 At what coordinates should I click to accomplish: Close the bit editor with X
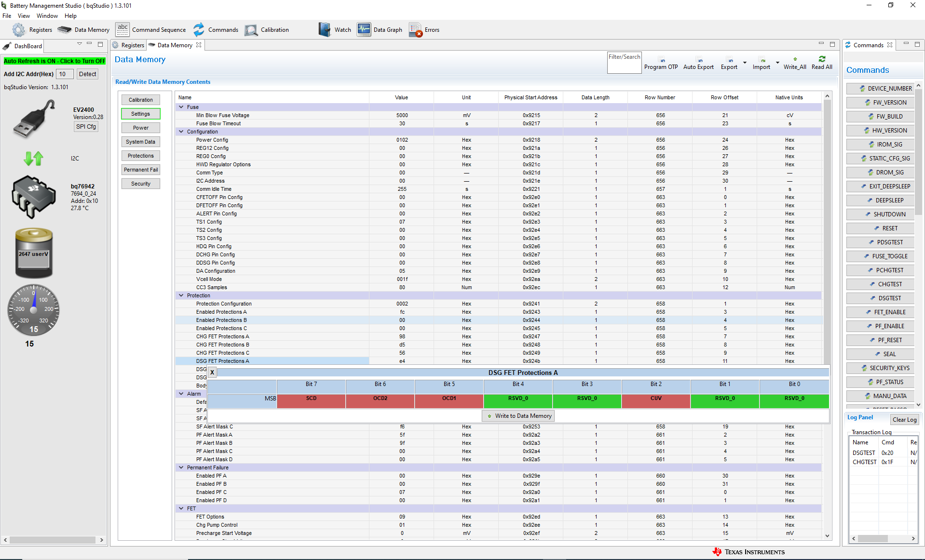212,373
